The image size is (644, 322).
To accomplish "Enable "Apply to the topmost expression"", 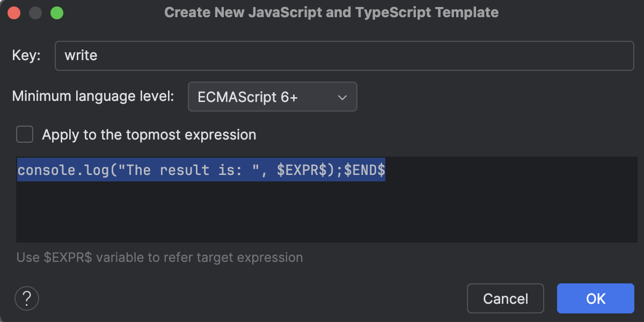I will point(25,134).
